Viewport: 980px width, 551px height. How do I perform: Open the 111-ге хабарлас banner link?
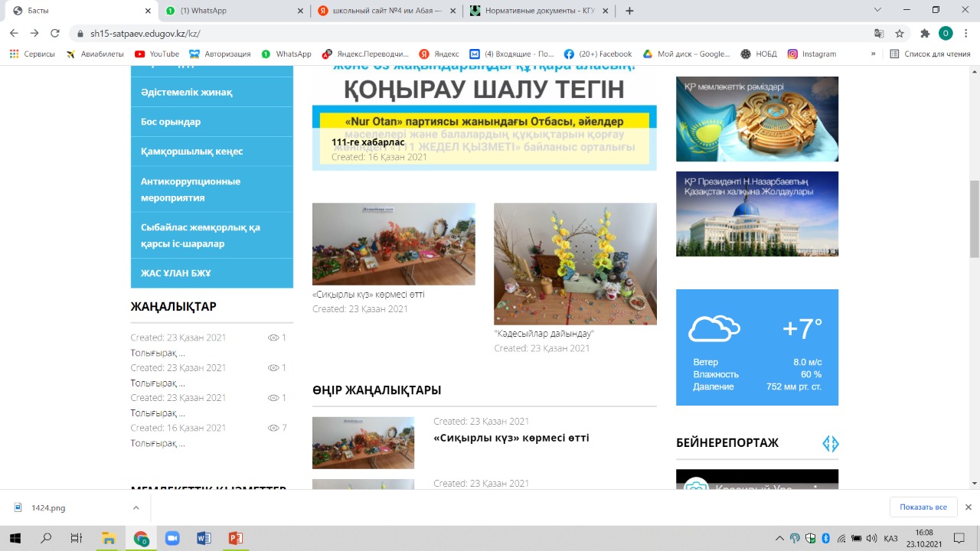coord(368,142)
